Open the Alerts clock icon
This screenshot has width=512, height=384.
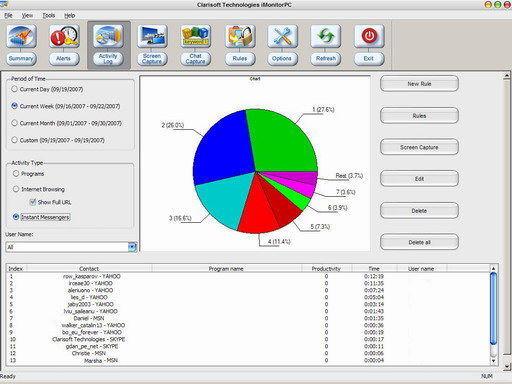point(64,36)
